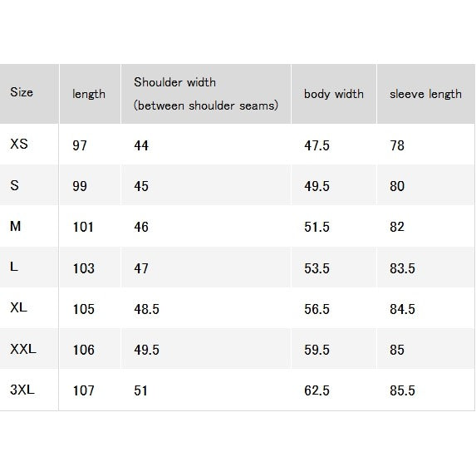The height and width of the screenshot is (476, 476).
Task: Click XXL body width value 59.5
Action: [317, 350]
